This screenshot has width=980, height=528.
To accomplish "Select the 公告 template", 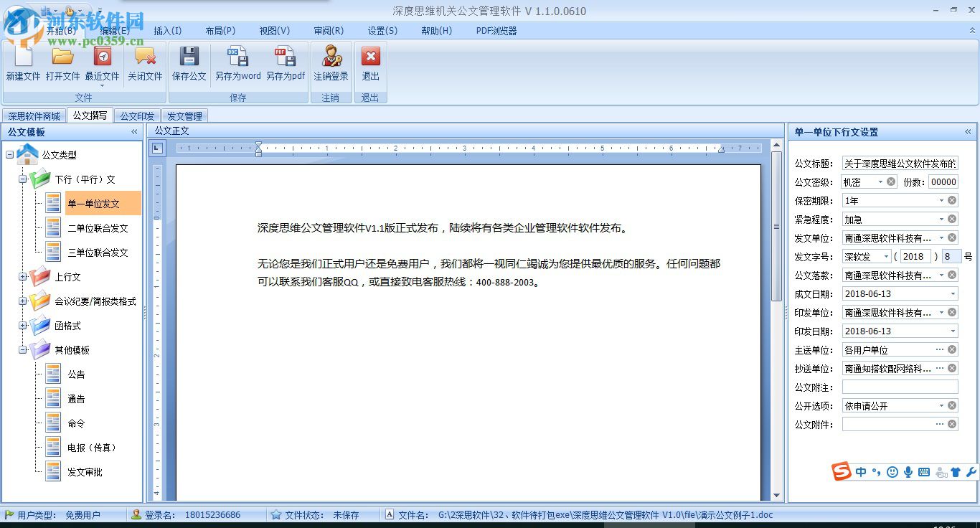I will (76, 374).
